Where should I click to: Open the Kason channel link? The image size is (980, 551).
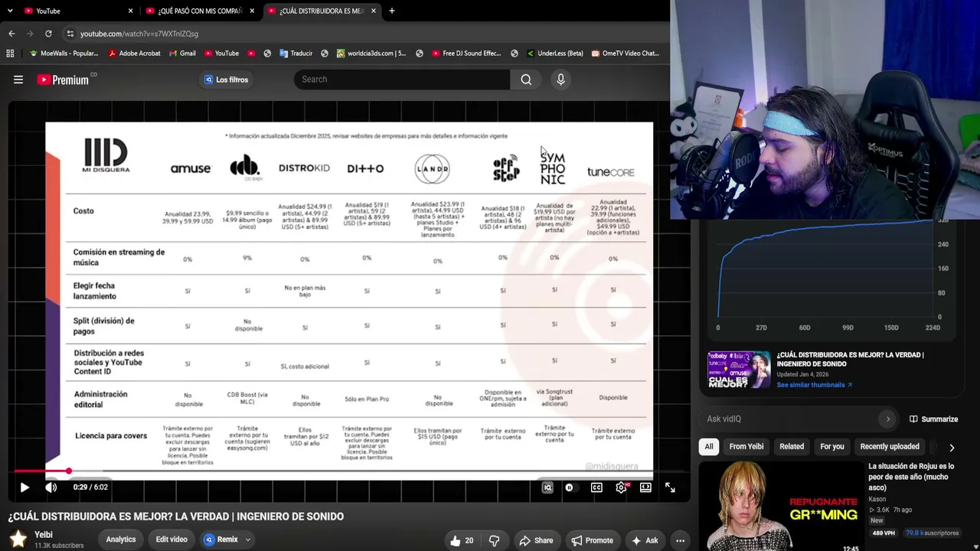click(x=877, y=499)
